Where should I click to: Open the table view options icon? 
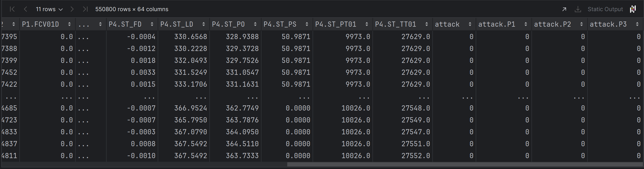pos(633,9)
